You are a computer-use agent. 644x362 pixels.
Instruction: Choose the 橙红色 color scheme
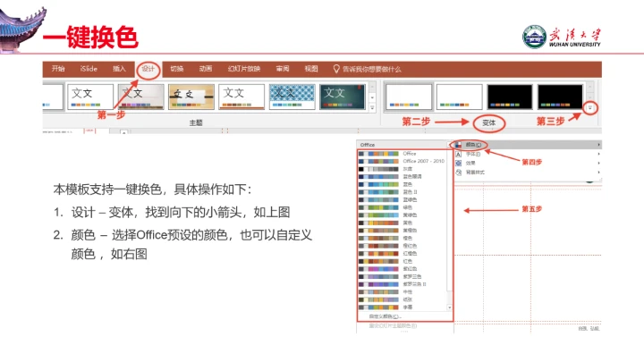click(x=402, y=246)
